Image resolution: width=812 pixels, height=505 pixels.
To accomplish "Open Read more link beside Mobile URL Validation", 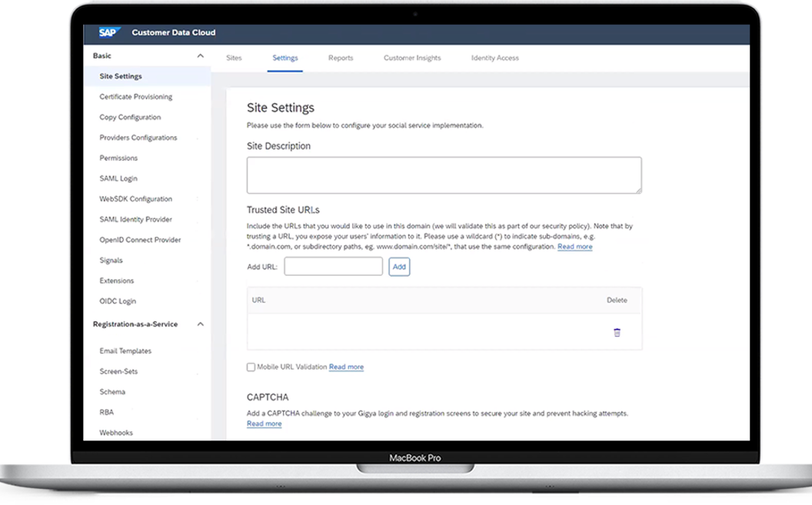I will [x=346, y=367].
